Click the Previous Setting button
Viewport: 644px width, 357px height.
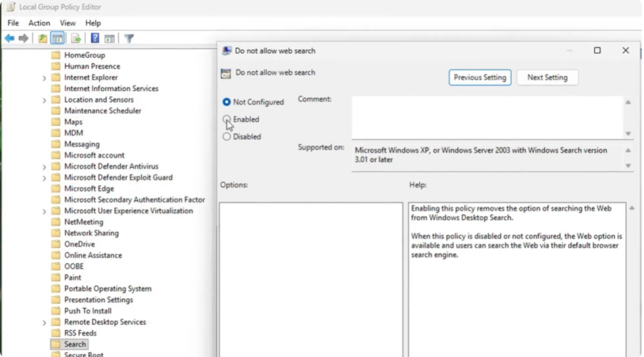[480, 77]
